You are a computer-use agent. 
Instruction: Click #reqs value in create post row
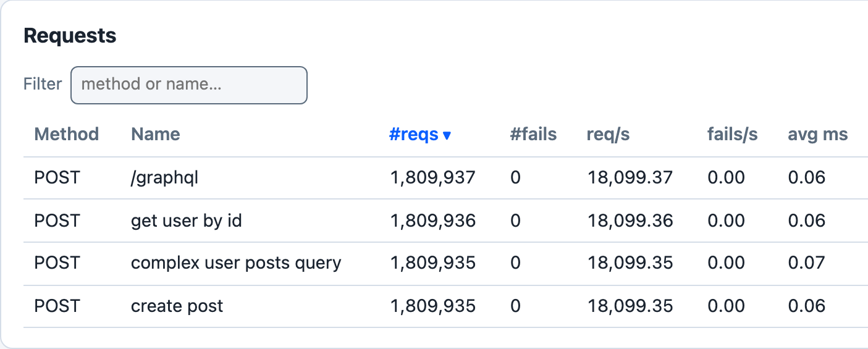(433, 306)
